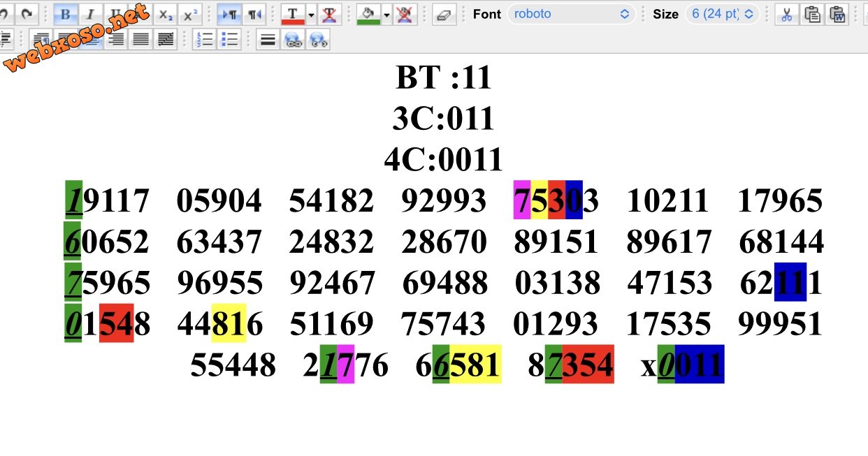Open the Size dropdown showing 6 (24 pt)
The image size is (868, 456).
click(722, 14)
